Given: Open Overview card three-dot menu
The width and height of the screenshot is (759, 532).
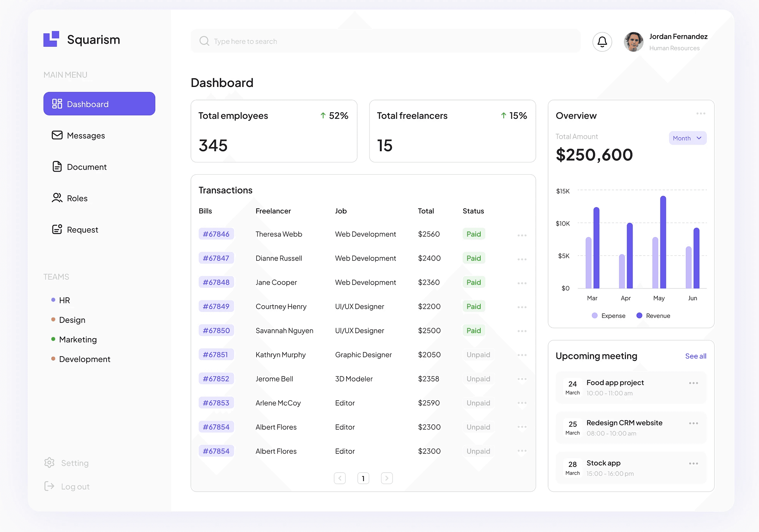Looking at the screenshot, I should pyautogui.click(x=701, y=113).
